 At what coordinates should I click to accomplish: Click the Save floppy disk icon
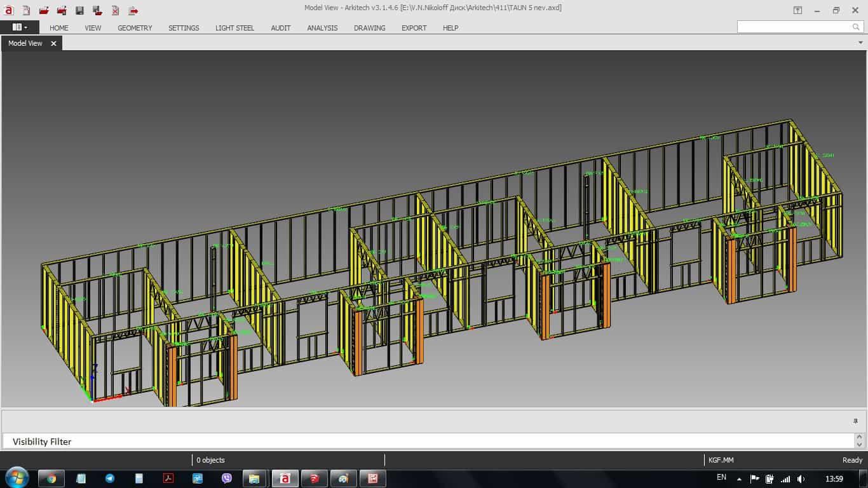pyautogui.click(x=79, y=10)
